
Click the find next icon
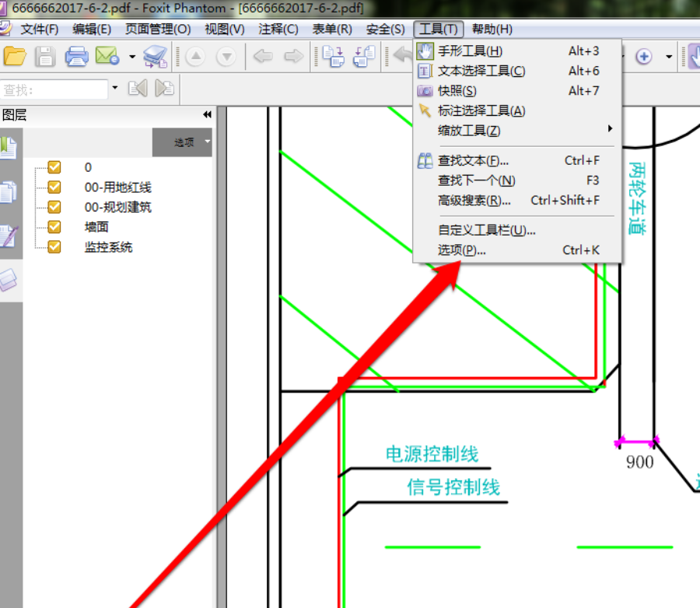tap(164, 89)
